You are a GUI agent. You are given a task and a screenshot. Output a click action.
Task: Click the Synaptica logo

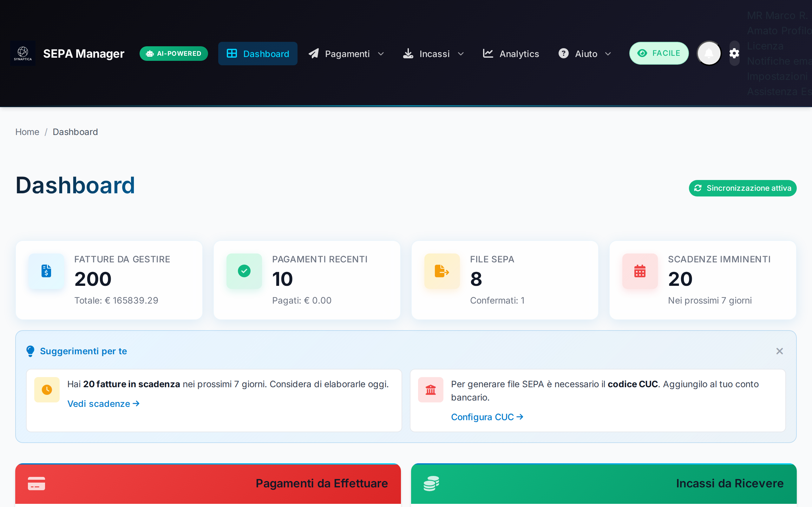click(x=23, y=53)
